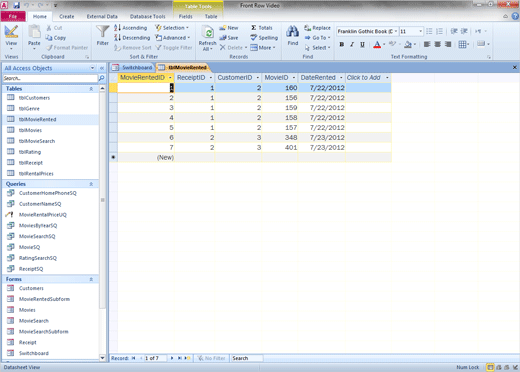Viewport: 520px width, 372px height.
Task: Open the File tab
Action: (13, 16)
